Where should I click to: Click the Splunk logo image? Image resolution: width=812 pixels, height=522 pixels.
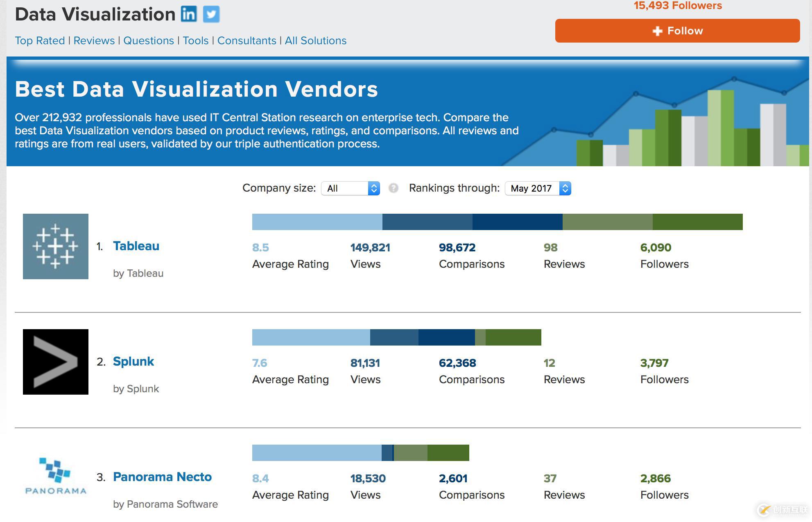pos(55,362)
